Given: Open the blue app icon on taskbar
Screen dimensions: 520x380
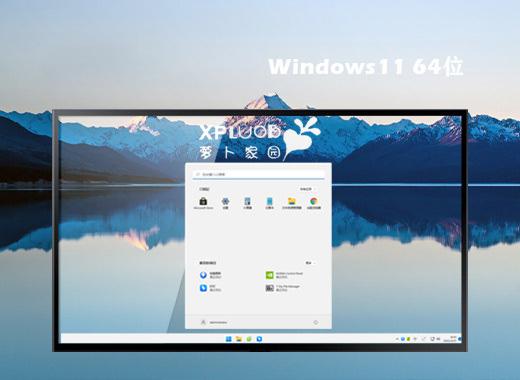Looking at the screenshot, I should 259,339.
